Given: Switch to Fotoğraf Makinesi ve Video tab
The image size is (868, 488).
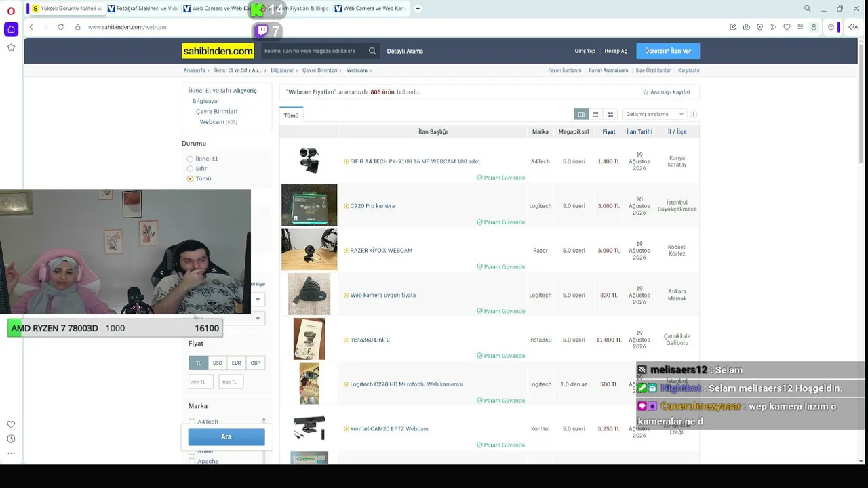Looking at the screenshot, I should click(142, 9).
